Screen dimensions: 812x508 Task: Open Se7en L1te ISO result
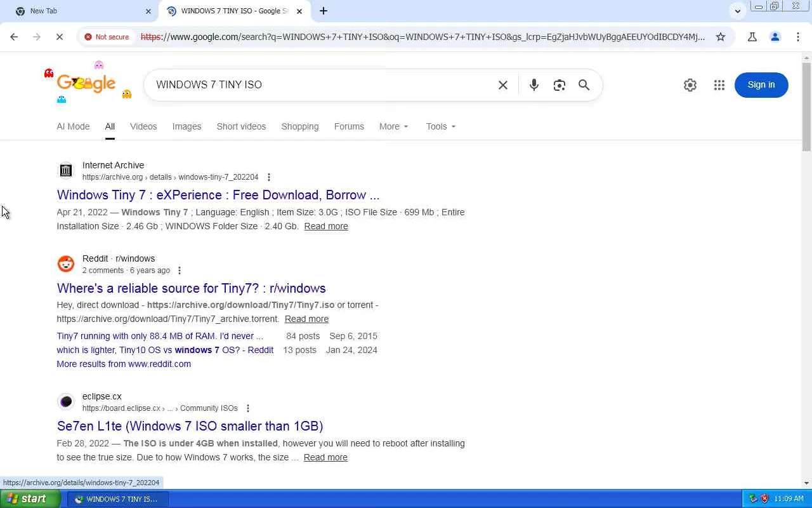(x=190, y=426)
